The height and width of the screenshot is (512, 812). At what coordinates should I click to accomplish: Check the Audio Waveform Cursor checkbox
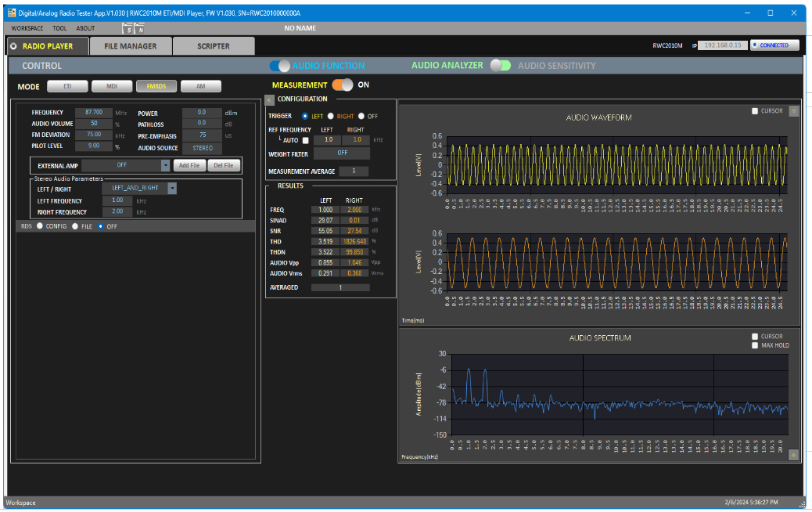point(755,111)
